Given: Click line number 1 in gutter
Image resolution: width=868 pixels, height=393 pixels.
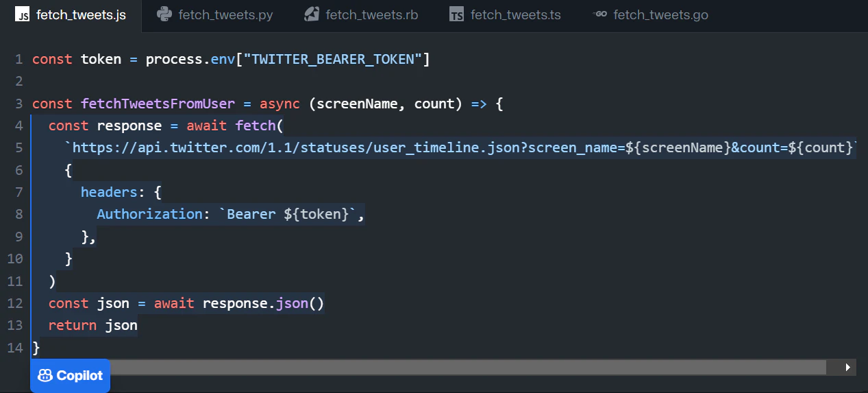Looking at the screenshot, I should tap(19, 60).
